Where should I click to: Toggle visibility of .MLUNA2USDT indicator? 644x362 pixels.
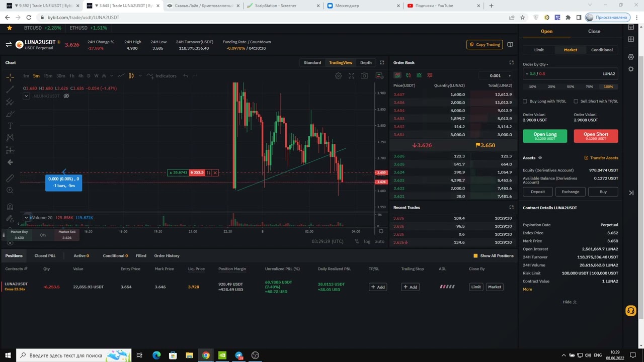pyautogui.click(x=66, y=96)
